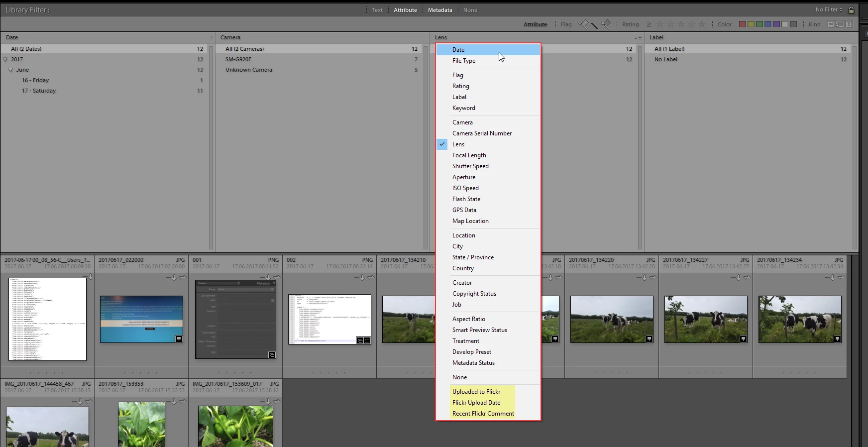868x447 pixels.
Task: Filter by unflagged photos flag icon
Action: point(595,24)
